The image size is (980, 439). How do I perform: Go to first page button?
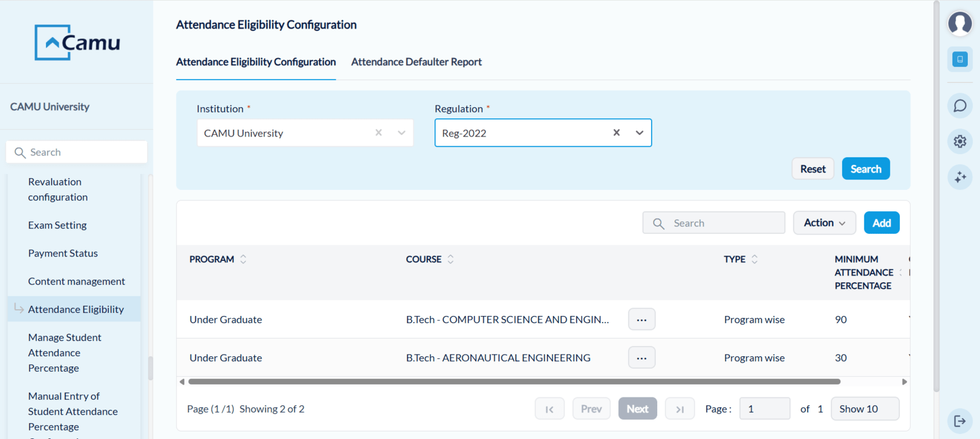549,409
